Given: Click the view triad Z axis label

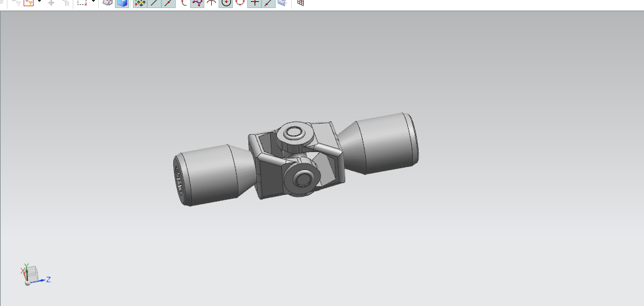Looking at the screenshot, I should point(48,279).
